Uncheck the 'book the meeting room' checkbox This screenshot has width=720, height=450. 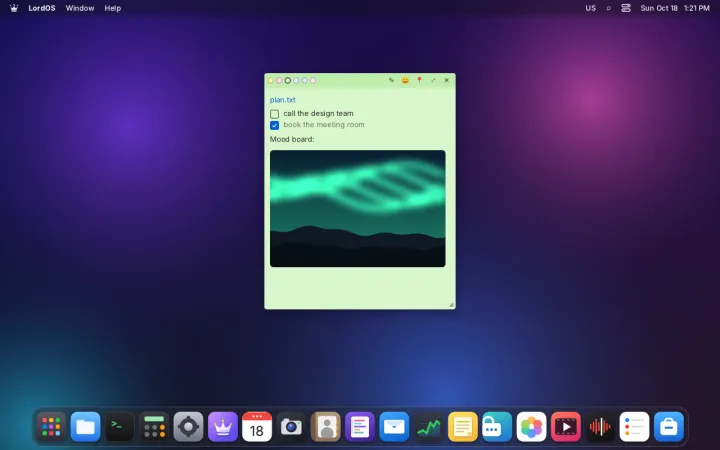click(x=275, y=125)
